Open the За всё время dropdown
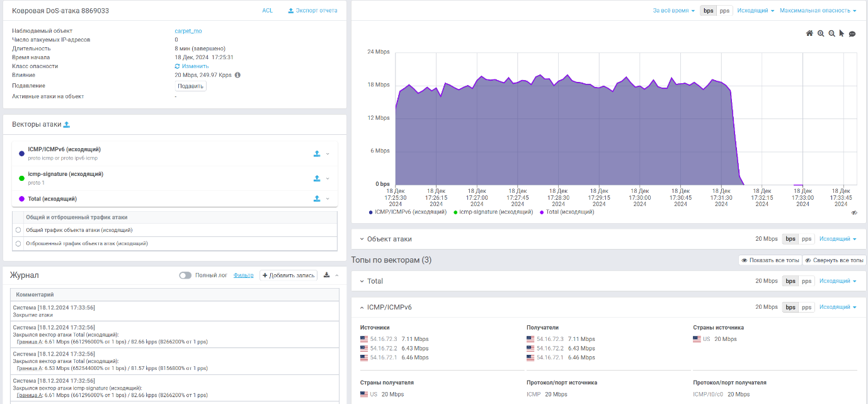The width and height of the screenshot is (868, 404). [674, 11]
